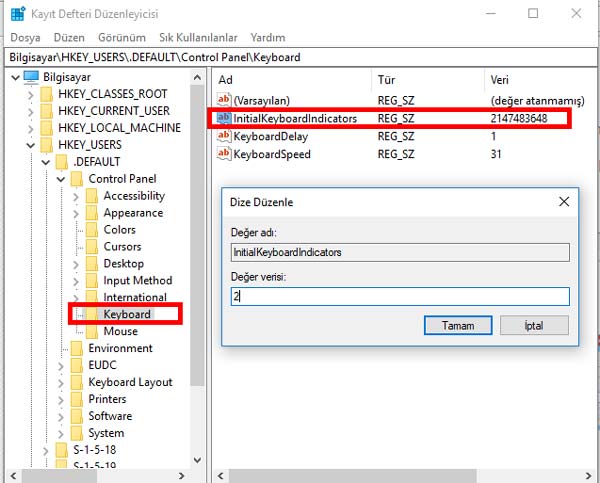Collapse the .DEFAULT node

(x=46, y=162)
